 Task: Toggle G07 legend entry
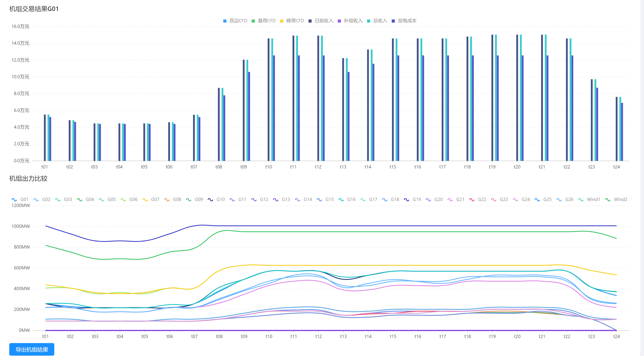click(151, 200)
